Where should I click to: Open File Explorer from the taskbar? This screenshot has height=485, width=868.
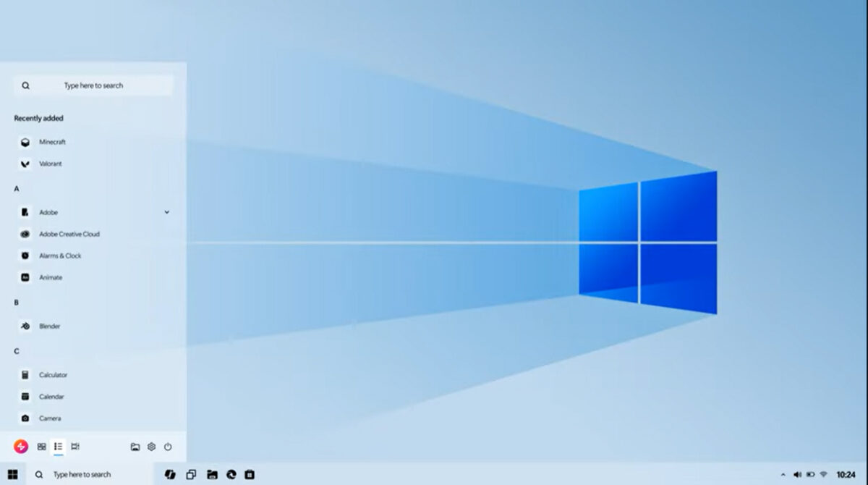click(212, 474)
